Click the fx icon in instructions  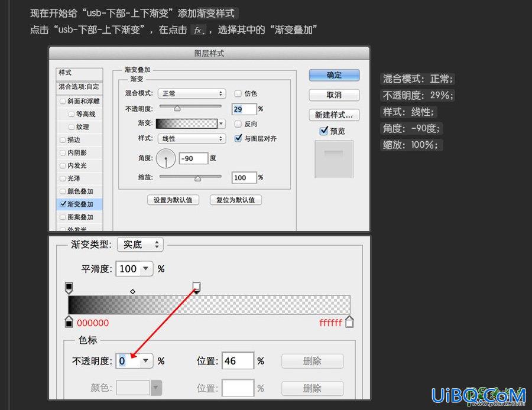(198, 30)
